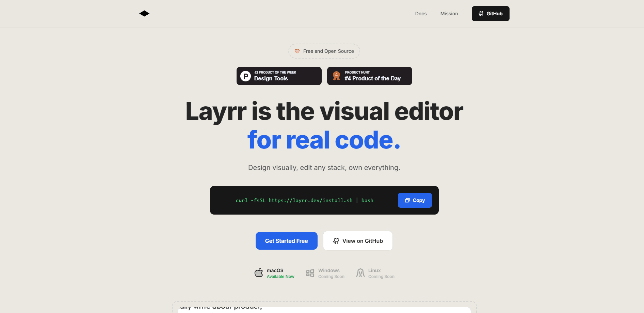
Task: Click the Product Hunt P logo icon
Action: tap(245, 76)
